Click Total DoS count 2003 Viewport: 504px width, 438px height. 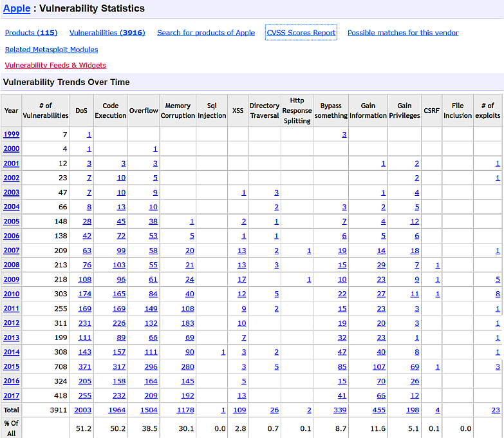coord(82,410)
